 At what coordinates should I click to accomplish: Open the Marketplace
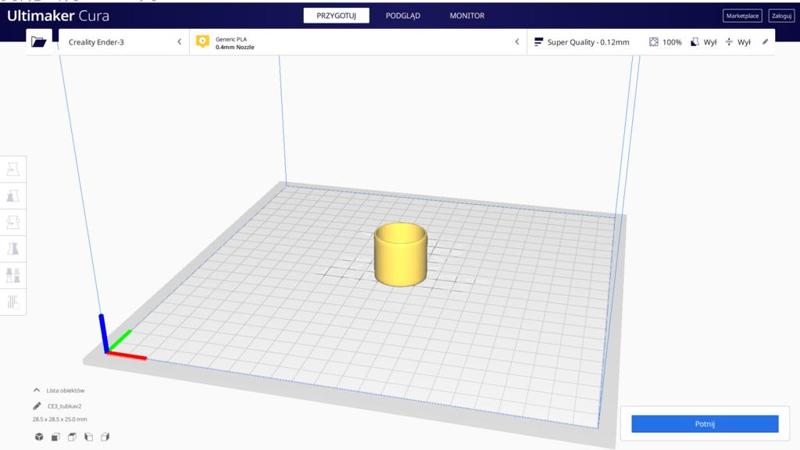742,16
